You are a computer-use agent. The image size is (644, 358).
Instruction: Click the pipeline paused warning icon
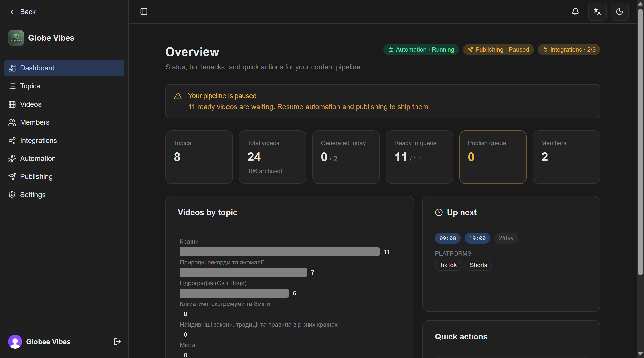coord(178,96)
